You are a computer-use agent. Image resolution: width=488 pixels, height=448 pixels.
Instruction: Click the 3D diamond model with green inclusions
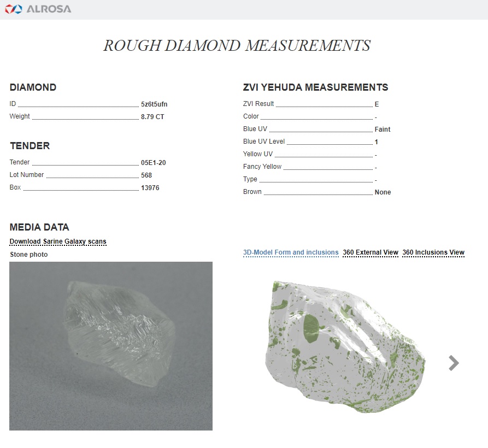(x=344, y=344)
